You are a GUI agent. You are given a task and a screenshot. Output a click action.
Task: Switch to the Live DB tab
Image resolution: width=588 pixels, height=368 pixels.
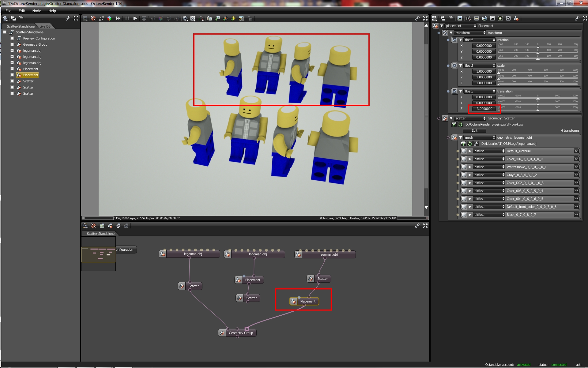[45, 26]
